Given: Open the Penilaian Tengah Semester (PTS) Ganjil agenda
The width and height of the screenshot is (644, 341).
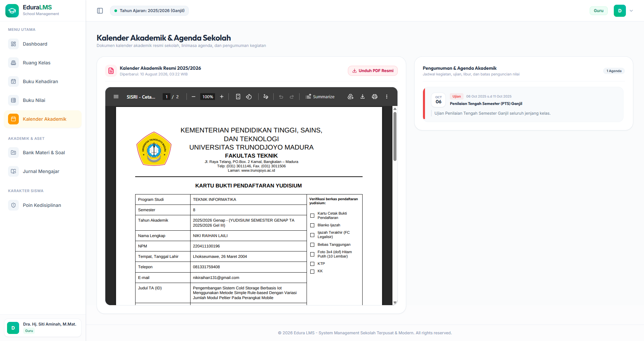Looking at the screenshot, I should 523,104.
